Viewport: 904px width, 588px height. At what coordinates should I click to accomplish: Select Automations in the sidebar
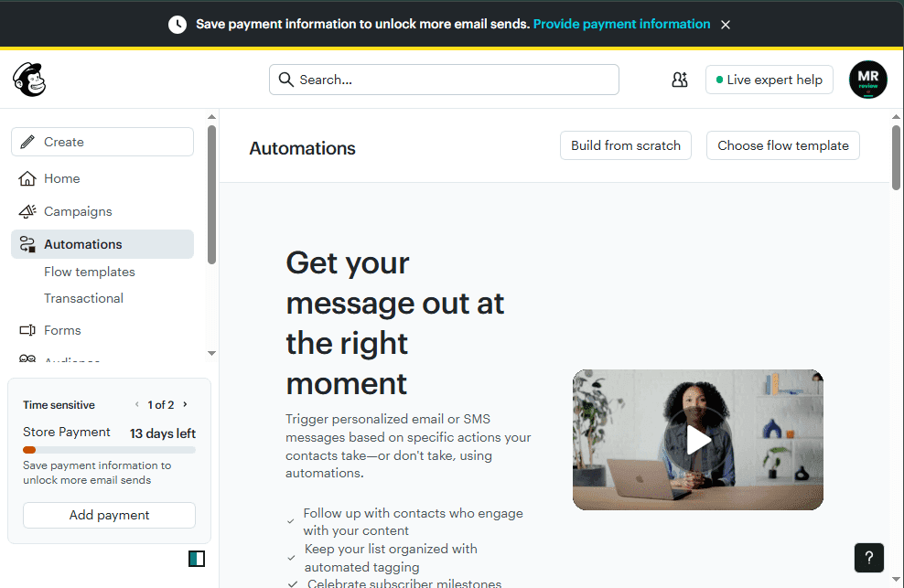(x=102, y=244)
